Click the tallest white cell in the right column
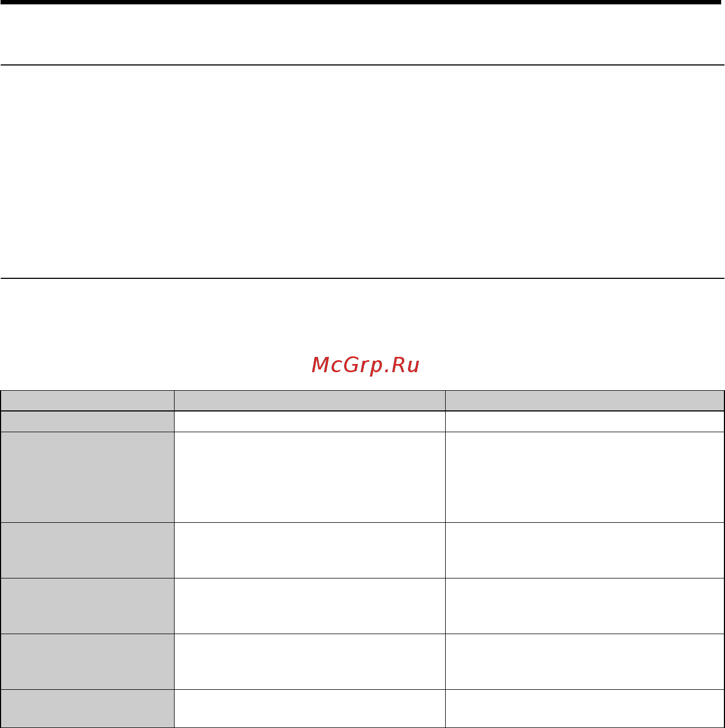The height and width of the screenshot is (728, 725). coord(585,477)
